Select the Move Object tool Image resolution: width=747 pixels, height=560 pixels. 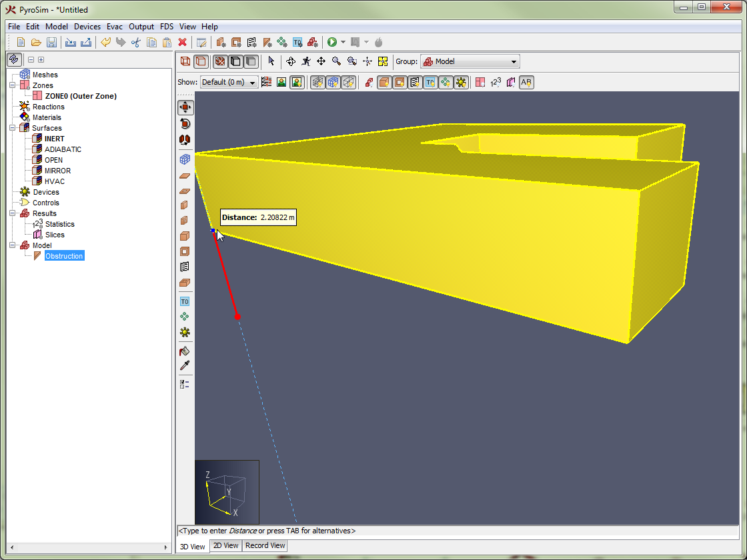point(185,107)
